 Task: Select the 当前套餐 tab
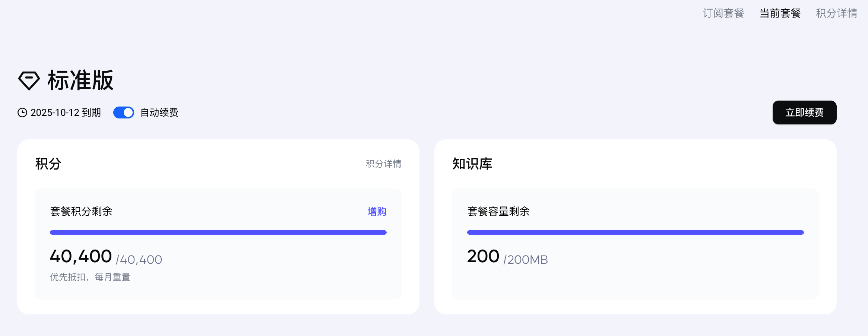(780, 13)
